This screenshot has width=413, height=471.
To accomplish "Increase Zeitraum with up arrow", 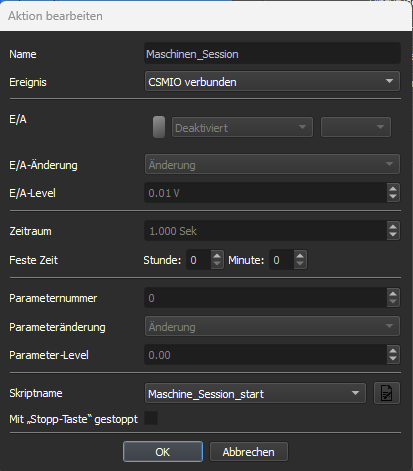I will (x=393, y=226).
